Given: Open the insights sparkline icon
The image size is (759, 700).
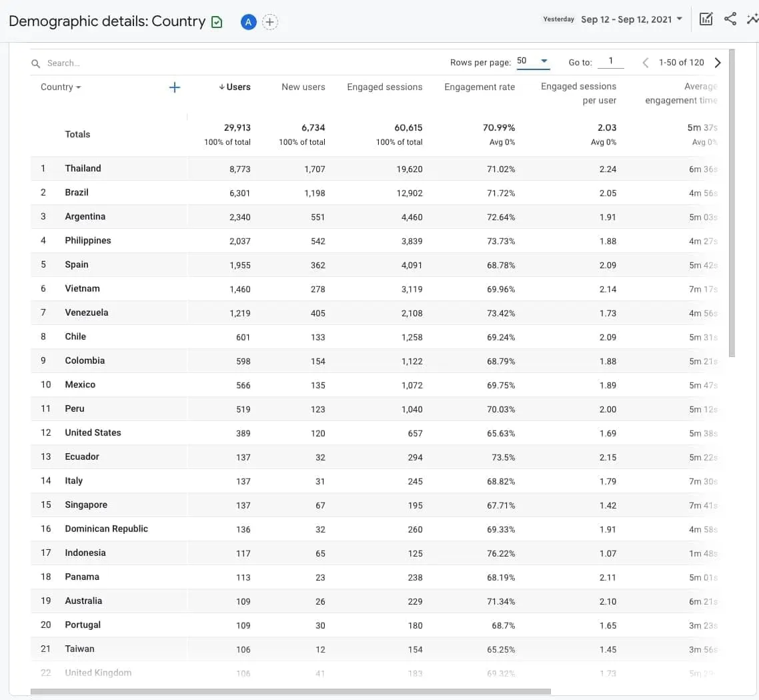Looking at the screenshot, I should (x=753, y=19).
